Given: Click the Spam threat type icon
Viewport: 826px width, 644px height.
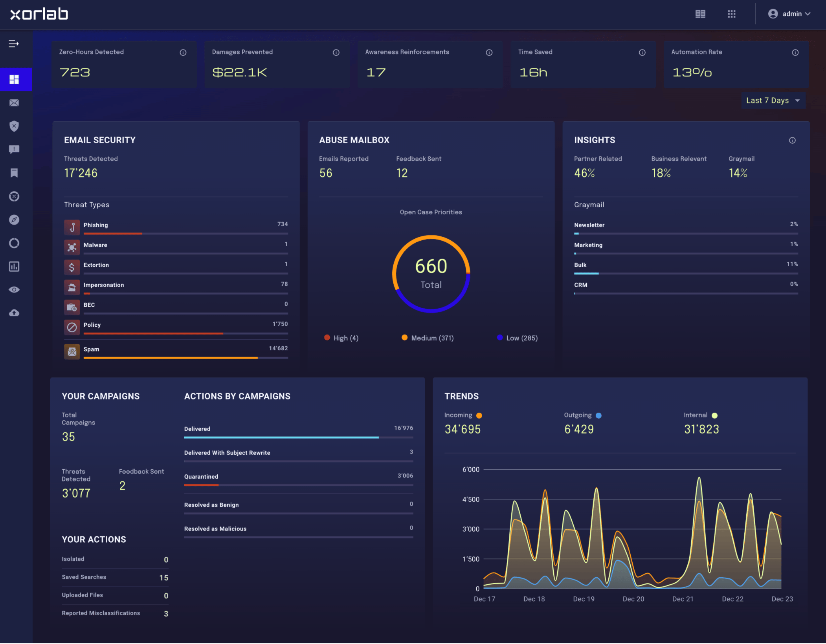Looking at the screenshot, I should point(72,352).
